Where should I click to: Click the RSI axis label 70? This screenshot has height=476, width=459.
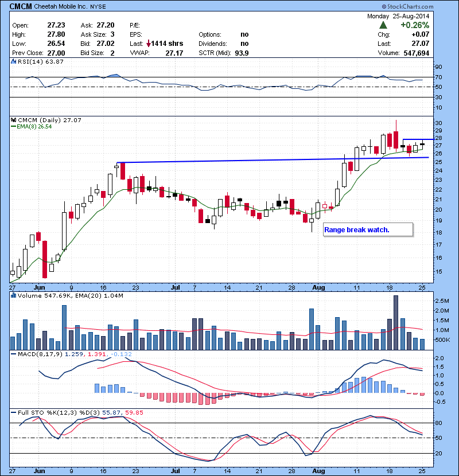pyautogui.click(x=439, y=77)
